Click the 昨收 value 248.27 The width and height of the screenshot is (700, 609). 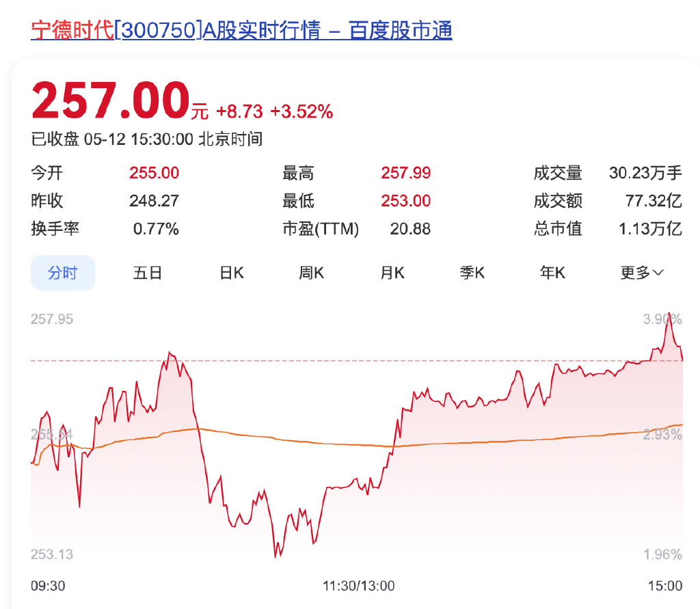[154, 201]
